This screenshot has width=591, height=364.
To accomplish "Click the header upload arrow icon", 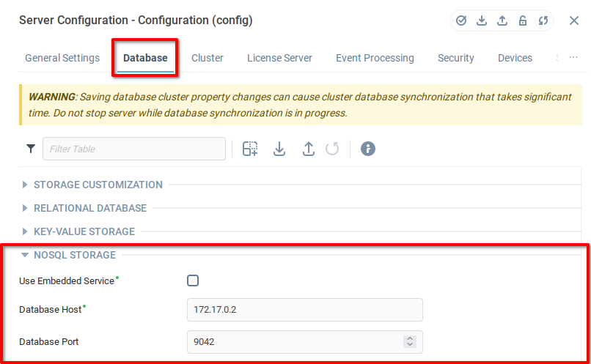I will click(502, 21).
